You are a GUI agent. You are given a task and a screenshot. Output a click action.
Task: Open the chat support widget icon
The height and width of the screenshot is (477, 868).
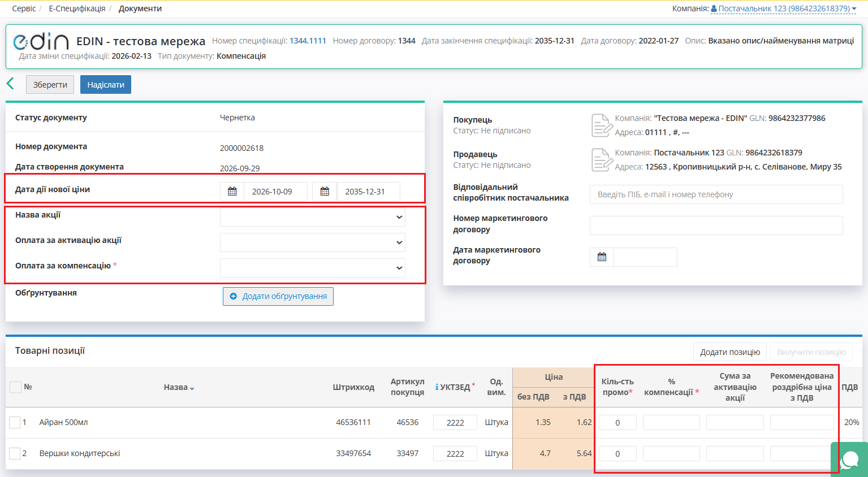click(x=849, y=460)
